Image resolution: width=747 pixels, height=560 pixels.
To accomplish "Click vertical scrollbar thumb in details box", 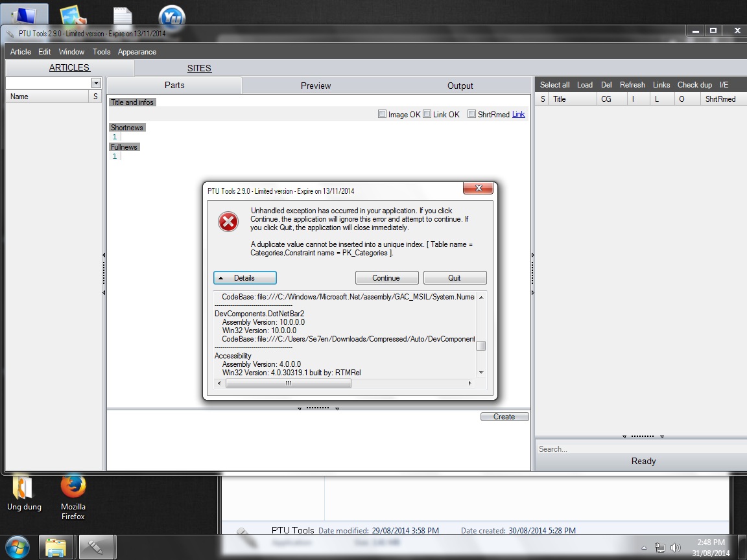I will (x=481, y=345).
